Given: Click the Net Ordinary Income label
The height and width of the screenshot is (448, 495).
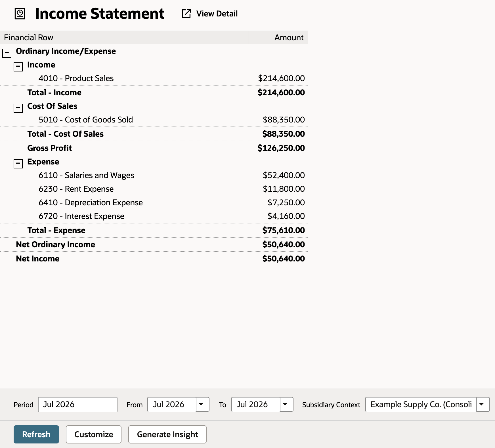Looking at the screenshot, I should 55,244.
